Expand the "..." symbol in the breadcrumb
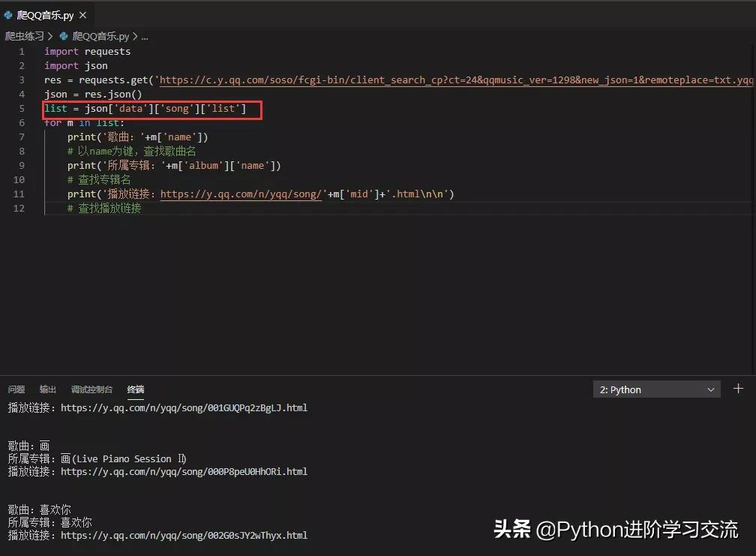 145,35
